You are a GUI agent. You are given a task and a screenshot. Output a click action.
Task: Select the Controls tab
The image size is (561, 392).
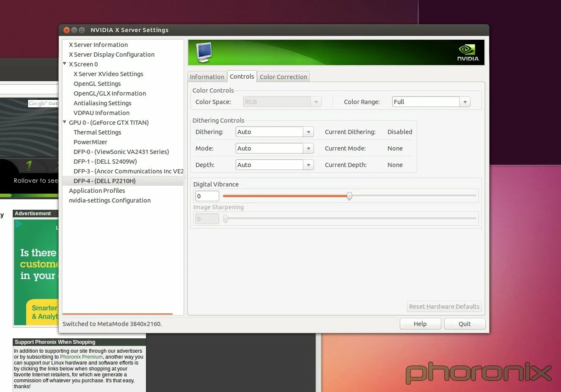pos(242,76)
